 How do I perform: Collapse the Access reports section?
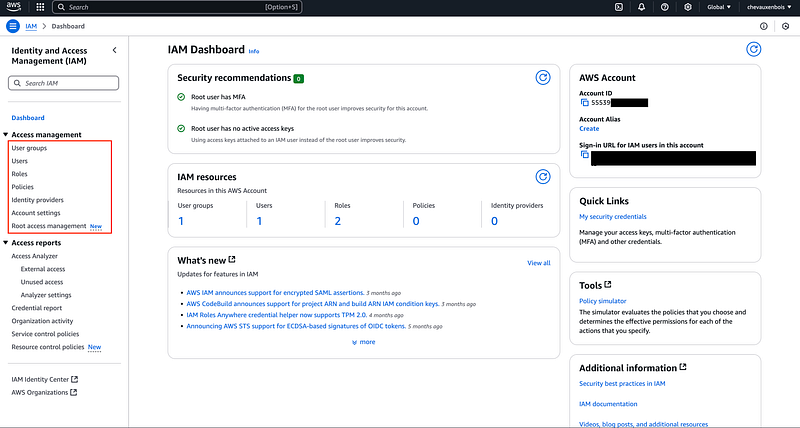click(x=6, y=243)
